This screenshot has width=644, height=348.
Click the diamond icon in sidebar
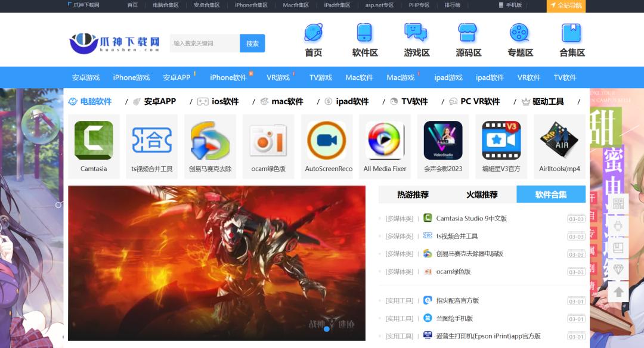tap(618, 269)
